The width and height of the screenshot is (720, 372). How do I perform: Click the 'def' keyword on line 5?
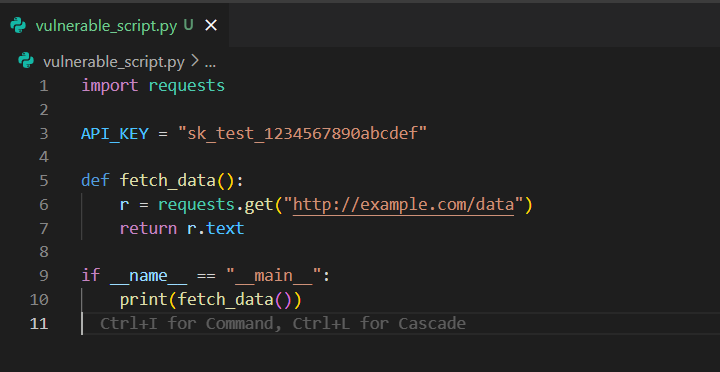pos(96,181)
